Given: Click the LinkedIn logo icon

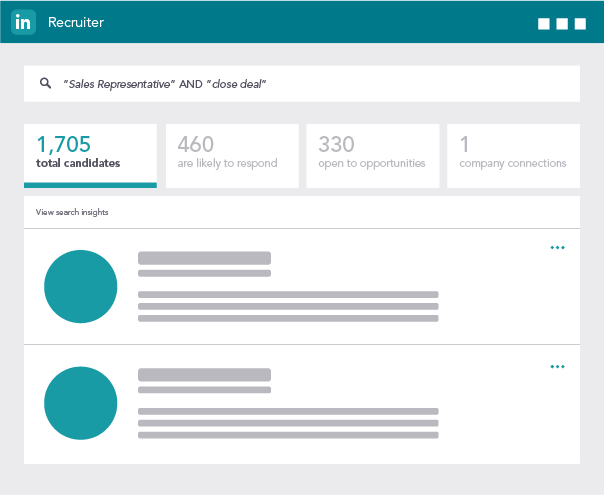Looking at the screenshot, I should [x=23, y=22].
